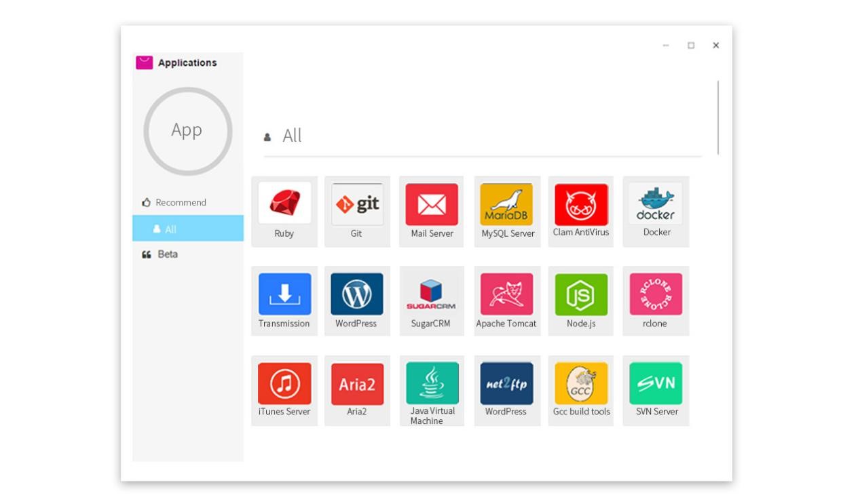860x504 pixels.
Task: Click the quote icon beside Beta
Action: pyautogui.click(x=146, y=254)
